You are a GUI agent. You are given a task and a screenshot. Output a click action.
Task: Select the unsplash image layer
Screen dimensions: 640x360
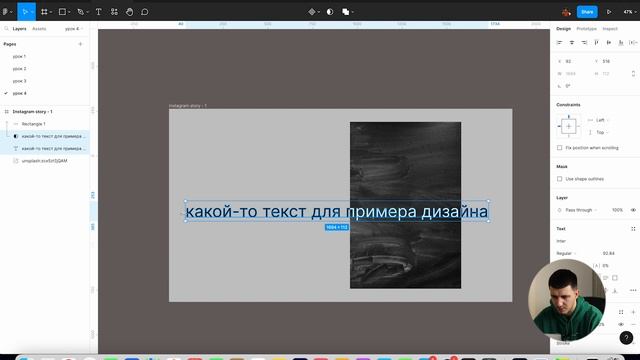pyautogui.click(x=44, y=161)
